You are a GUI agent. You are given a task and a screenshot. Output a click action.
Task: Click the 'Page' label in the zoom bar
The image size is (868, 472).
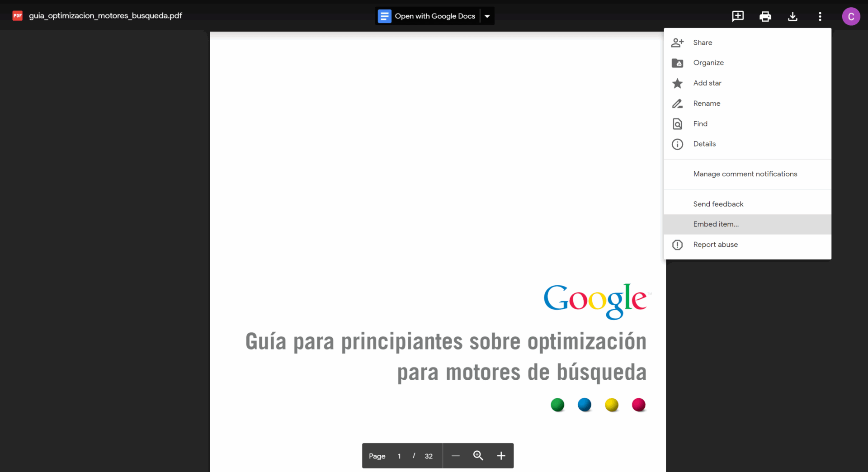coord(377,456)
